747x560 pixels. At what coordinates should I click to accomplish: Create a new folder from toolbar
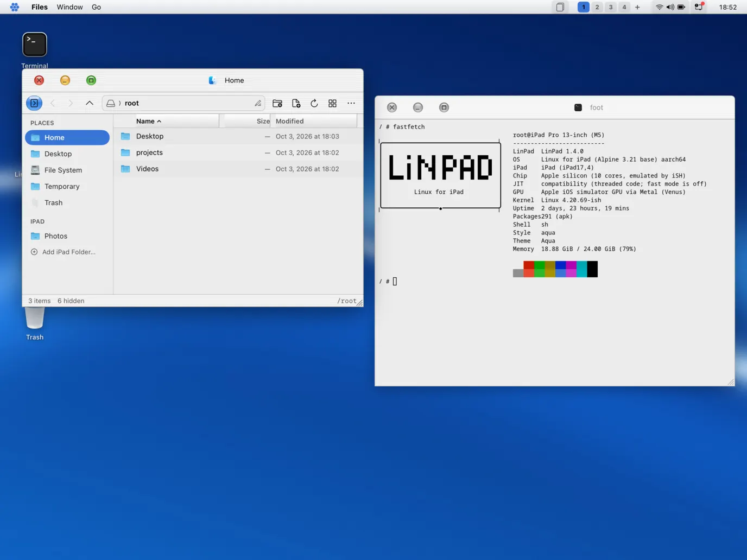[277, 103]
